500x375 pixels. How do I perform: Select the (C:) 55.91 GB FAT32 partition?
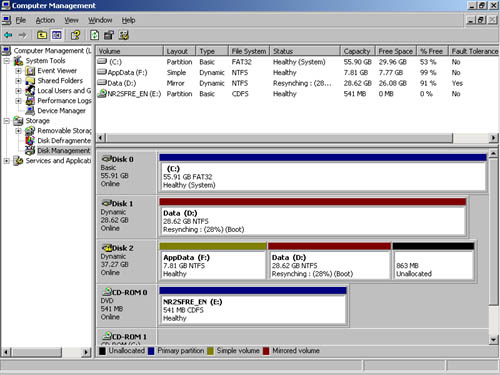pyautogui.click(x=322, y=172)
